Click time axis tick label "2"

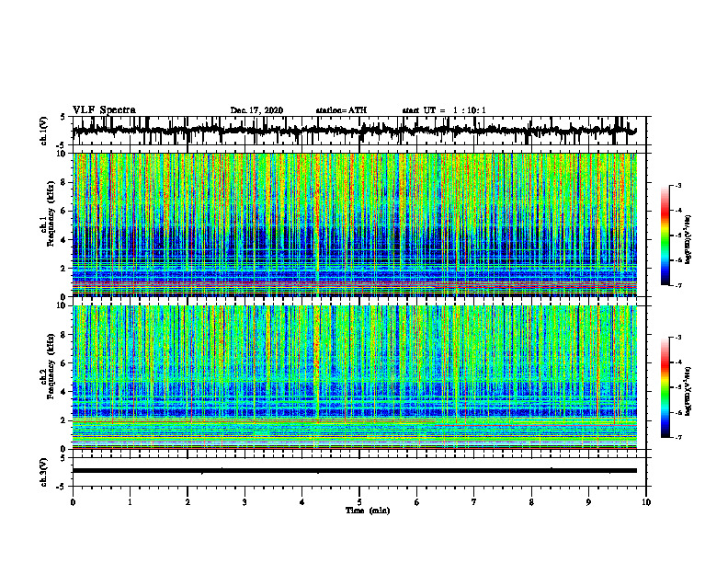(x=188, y=502)
